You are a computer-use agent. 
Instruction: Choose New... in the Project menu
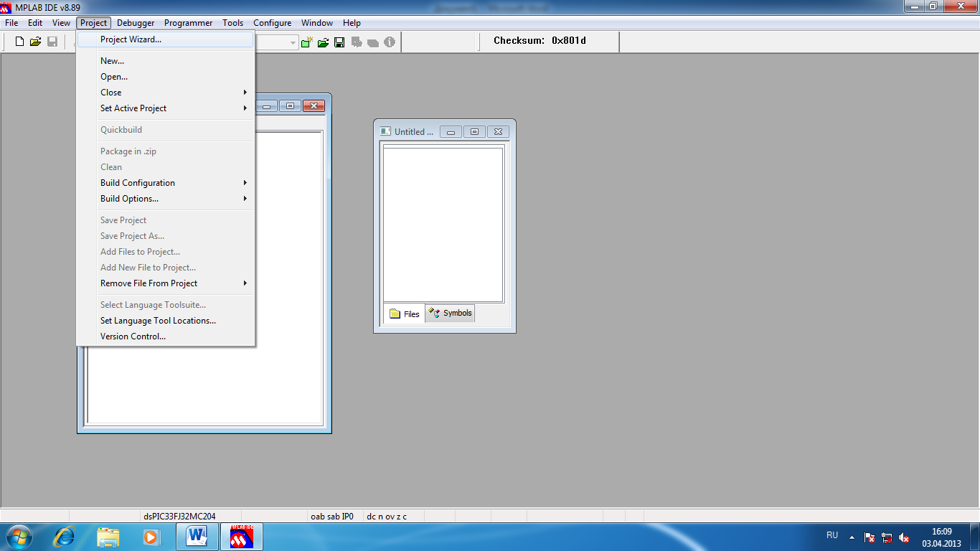coord(166,61)
